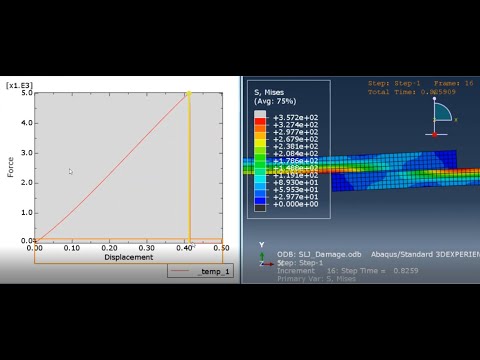Click the 0.20 Displacement tick label
The width and height of the screenshot is (480, 360).
point(109,248)
